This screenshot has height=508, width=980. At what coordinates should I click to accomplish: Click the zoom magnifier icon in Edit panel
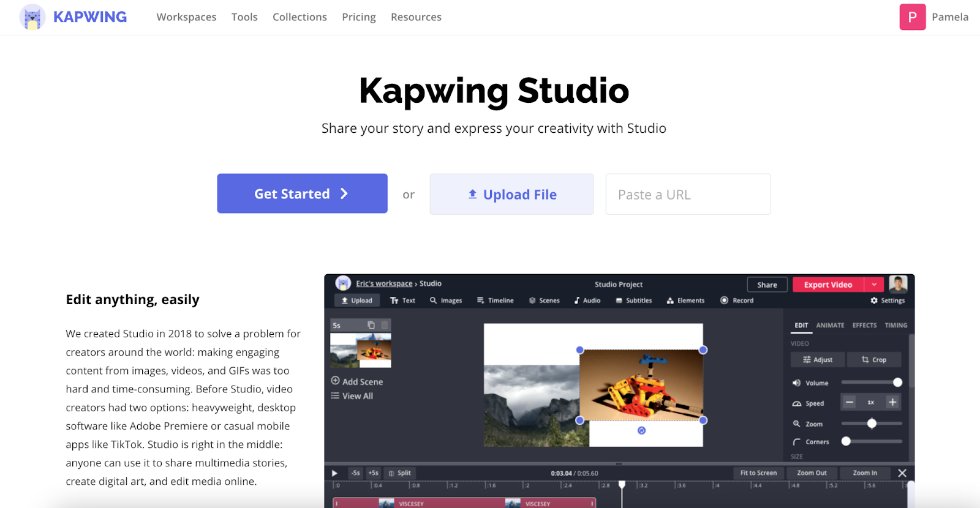[797, 424]
